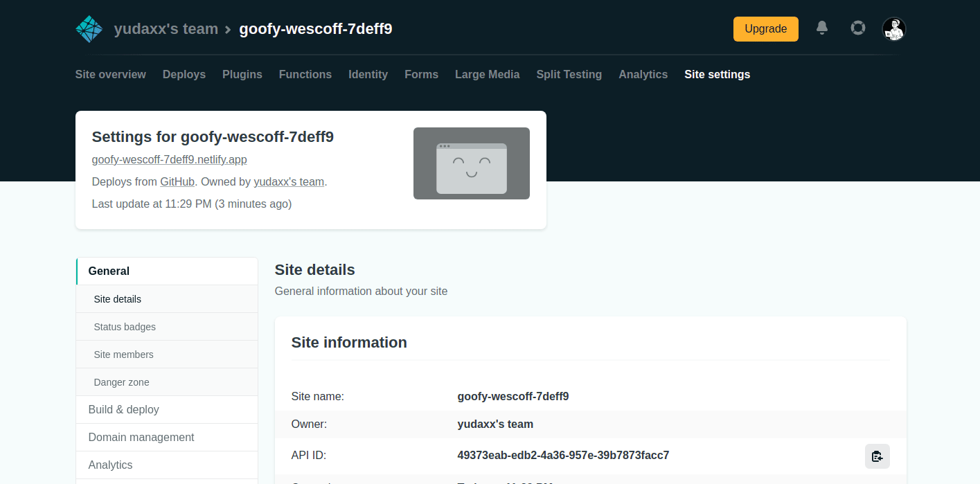Open the support lifebuoy icon
Image resolution: width=980 pixels, height=484 pixels.
[858, 28]
